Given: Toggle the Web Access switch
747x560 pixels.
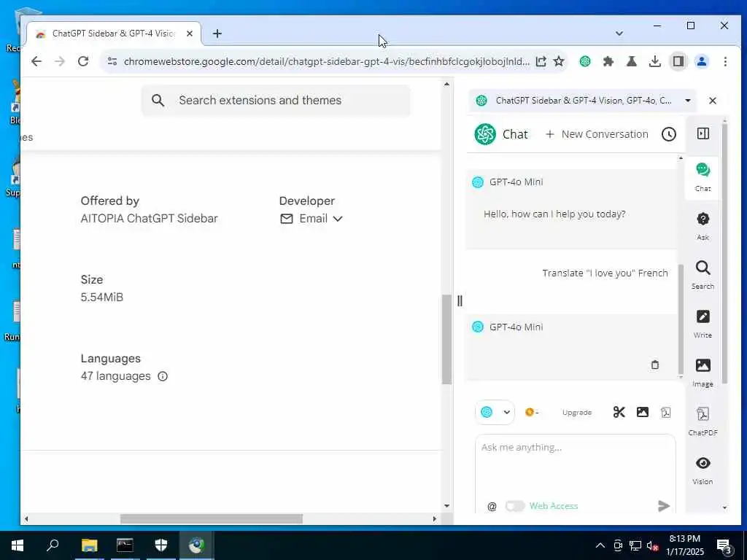Looking at the screenshot, I should [514, 506].
